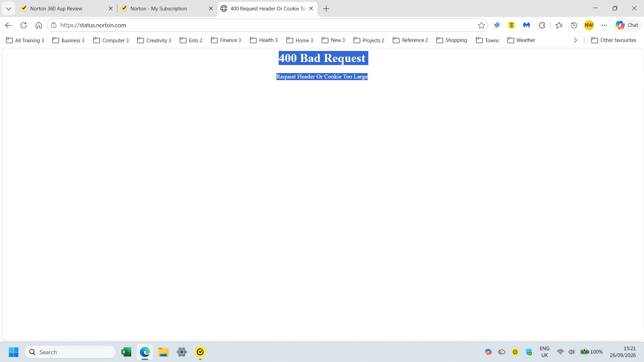Open Wi-Fi network tray icon
644x362 pixels.
click(560, 352)
